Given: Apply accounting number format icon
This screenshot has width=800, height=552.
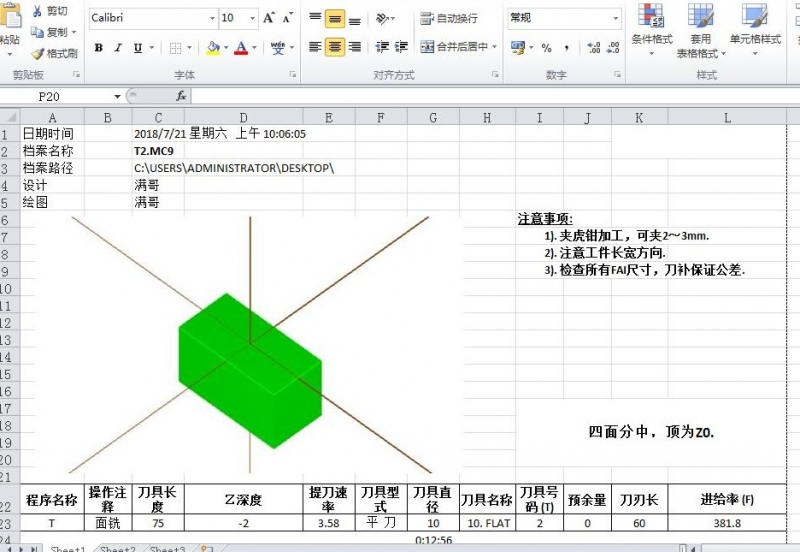Looking at the screenshot, I should tap(518, 48).
